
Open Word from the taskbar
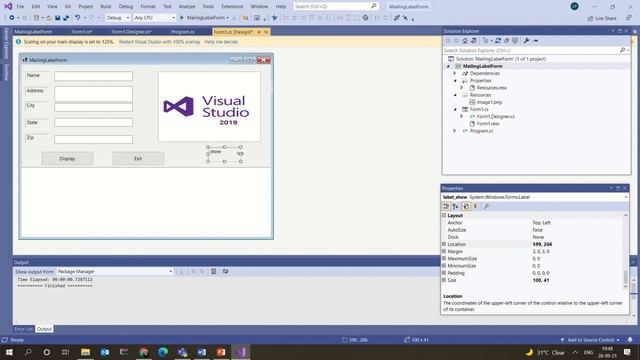pyautogui.click(x=202, y=352)
